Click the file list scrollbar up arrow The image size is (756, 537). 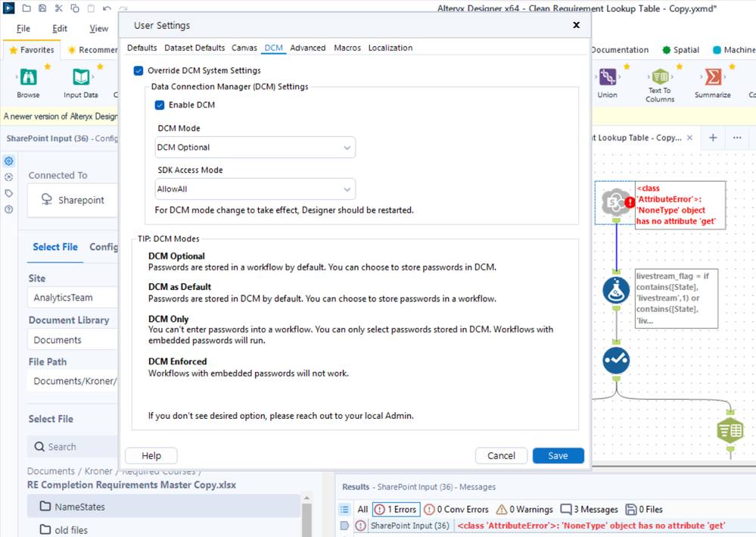coord(306,498)
